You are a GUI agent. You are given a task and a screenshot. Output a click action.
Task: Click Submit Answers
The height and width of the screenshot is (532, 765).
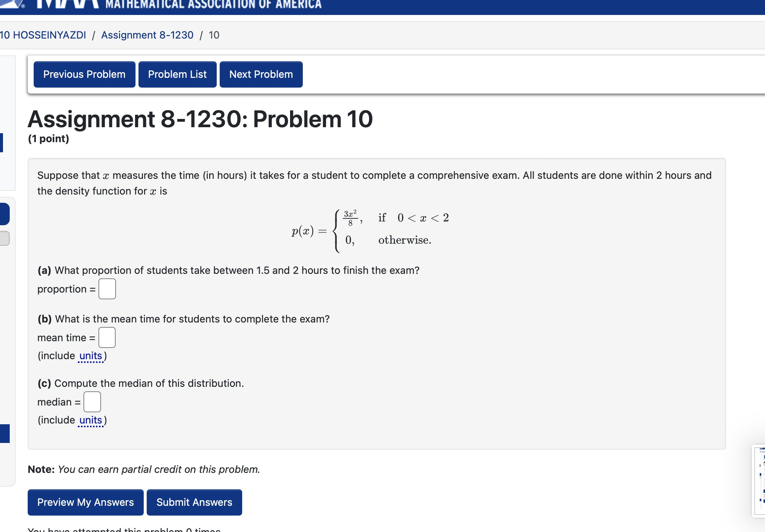pyautogui.click(x=194, y=502)
